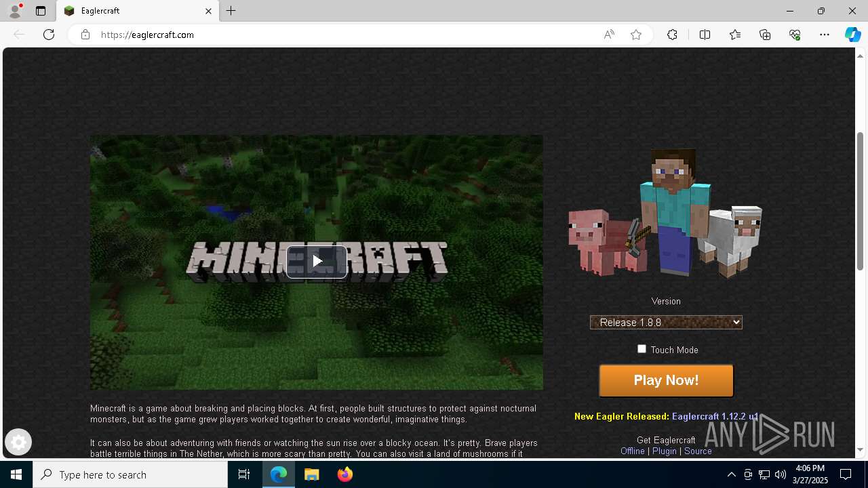Open the Eaglercraft 1.12.2 u1 link
This screenshot has height=488, width=868.
715,417
